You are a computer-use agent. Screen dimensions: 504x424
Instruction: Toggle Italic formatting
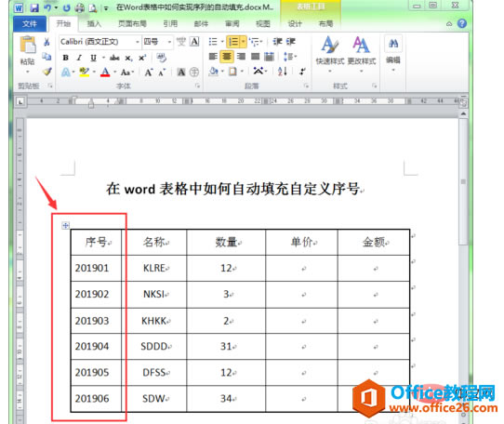click(79, 58)
